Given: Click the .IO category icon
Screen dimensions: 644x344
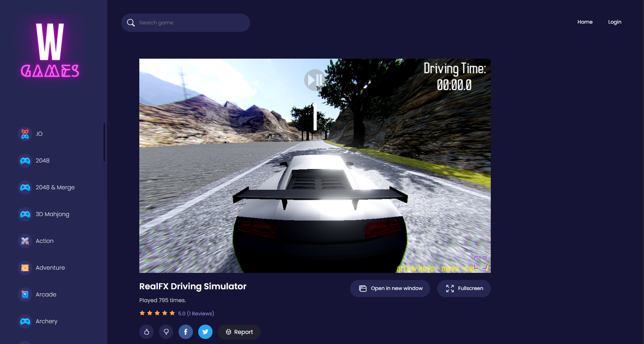Looking at the screenshot, I should pos(25,134).
